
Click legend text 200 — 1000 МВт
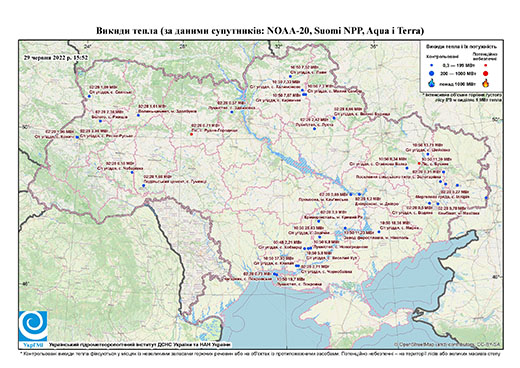[x=457, y=74]
